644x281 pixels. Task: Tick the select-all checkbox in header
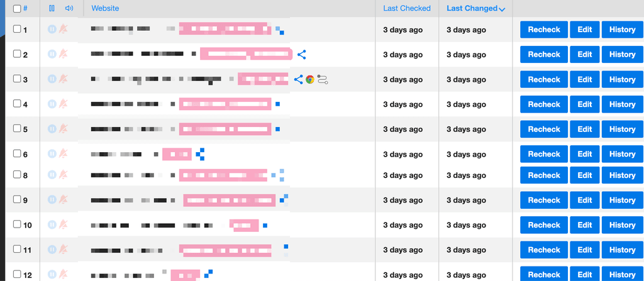coord(17,9)
